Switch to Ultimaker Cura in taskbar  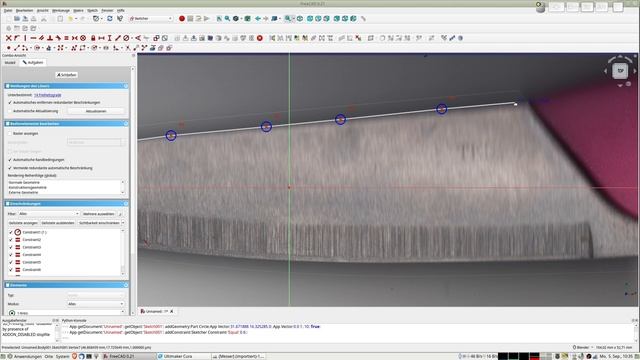pos(178,356)
